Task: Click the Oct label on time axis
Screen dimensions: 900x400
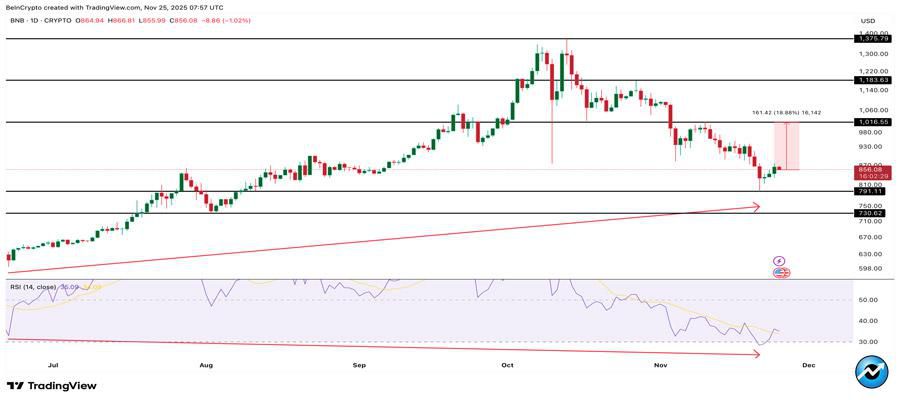Action: click(507, 366)
